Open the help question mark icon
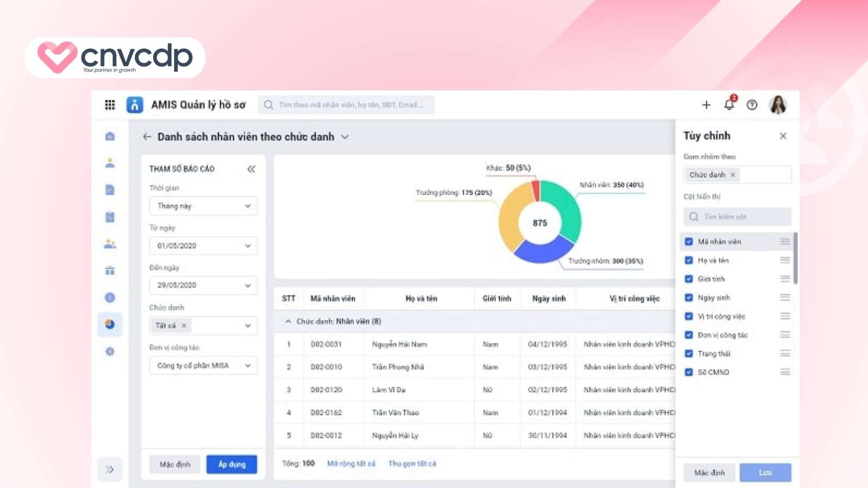 pyautogui.click(x=752, y=105)
